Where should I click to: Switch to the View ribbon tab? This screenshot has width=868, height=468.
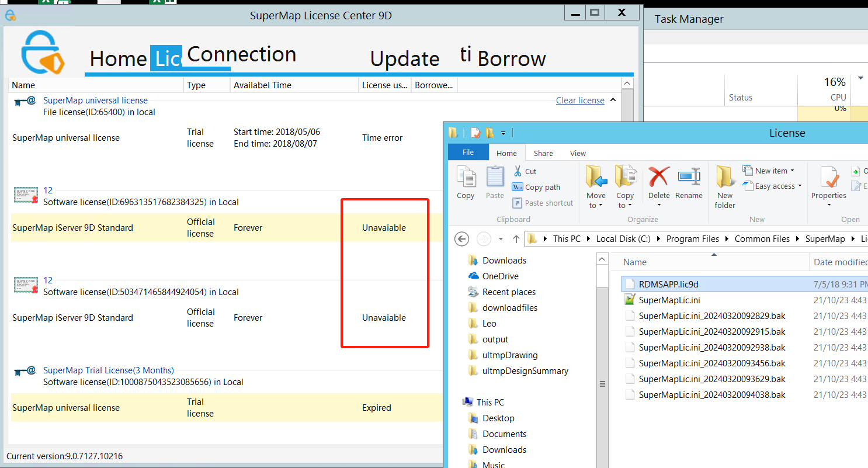578,153
